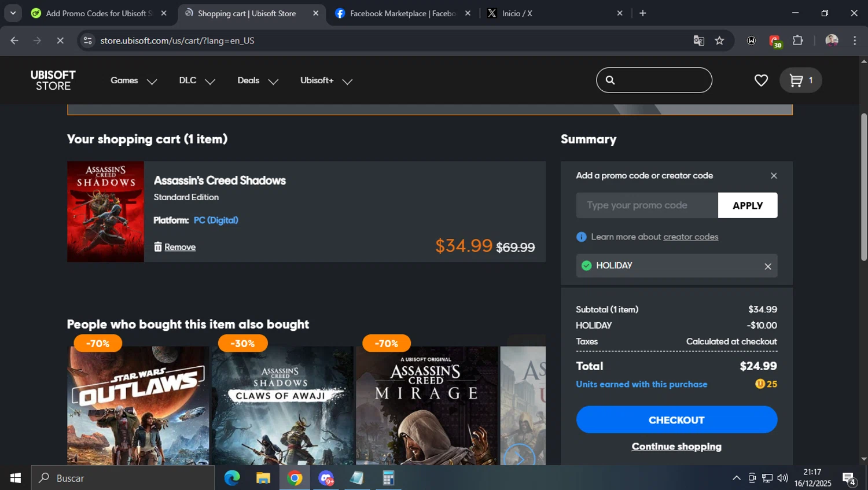
Task: Stop page loading with the X button
Action: tap(60, 40)
